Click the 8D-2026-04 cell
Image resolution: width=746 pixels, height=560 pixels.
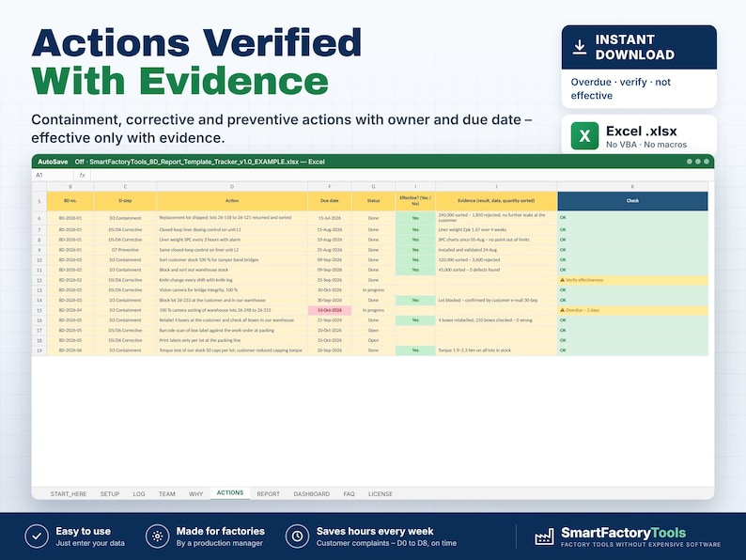click(x=70, y=310)
